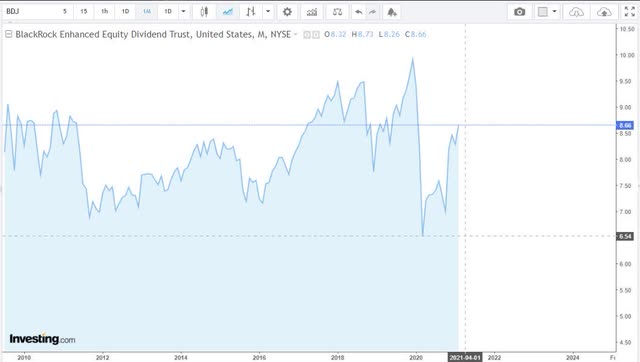640x362 pixels.
Task: Open the layout dropdown arrow
Action: (x=554, y=11)
